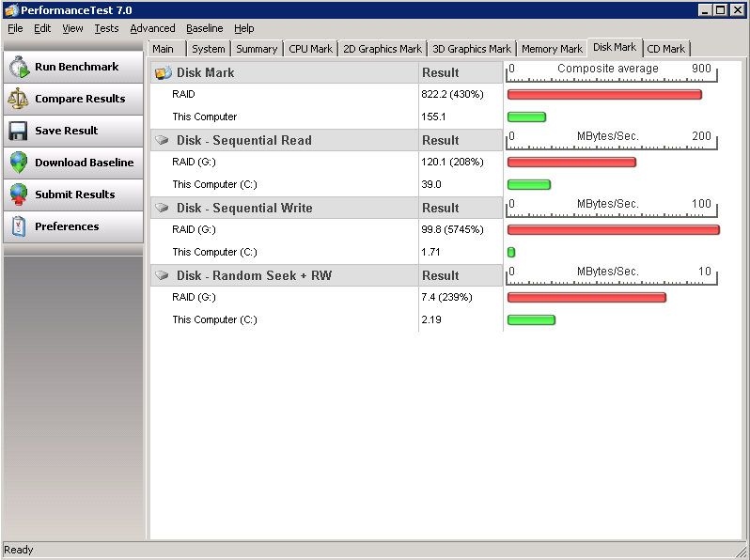Click the 99.8 (5745%) result value
This screenshot has width=750, height=560.
pyautogui.click(x=452, y=229)
